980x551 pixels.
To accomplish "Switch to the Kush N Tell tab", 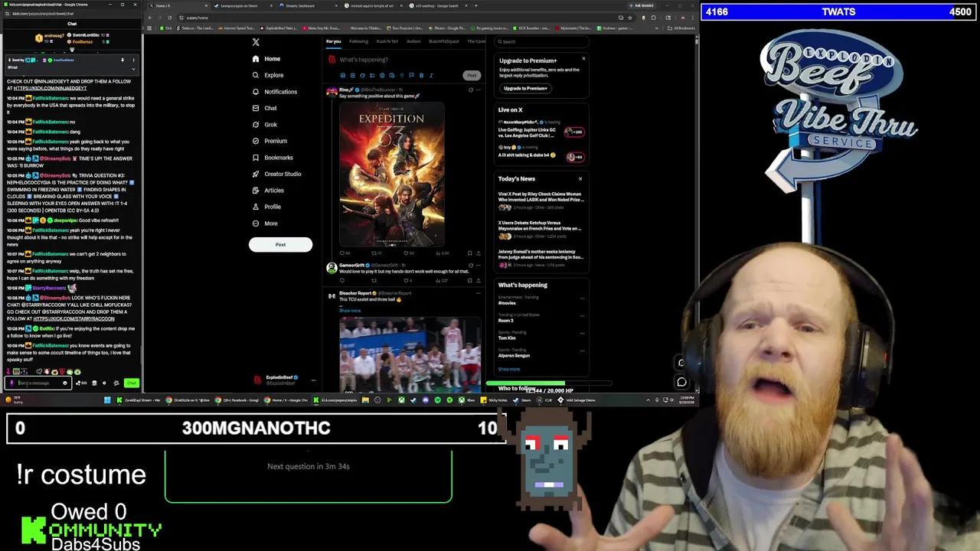I will [x=387, y=41].
